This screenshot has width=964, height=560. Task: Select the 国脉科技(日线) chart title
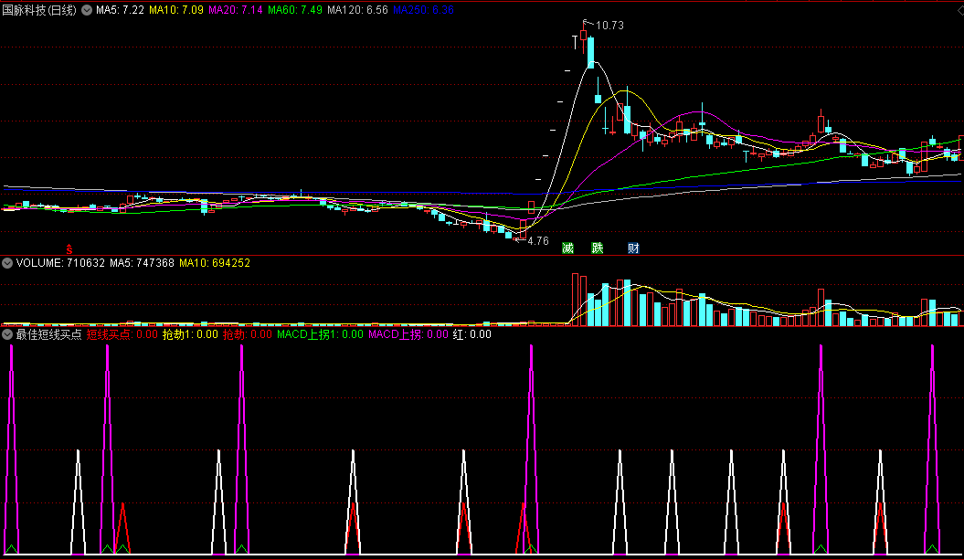click(39, 10)
